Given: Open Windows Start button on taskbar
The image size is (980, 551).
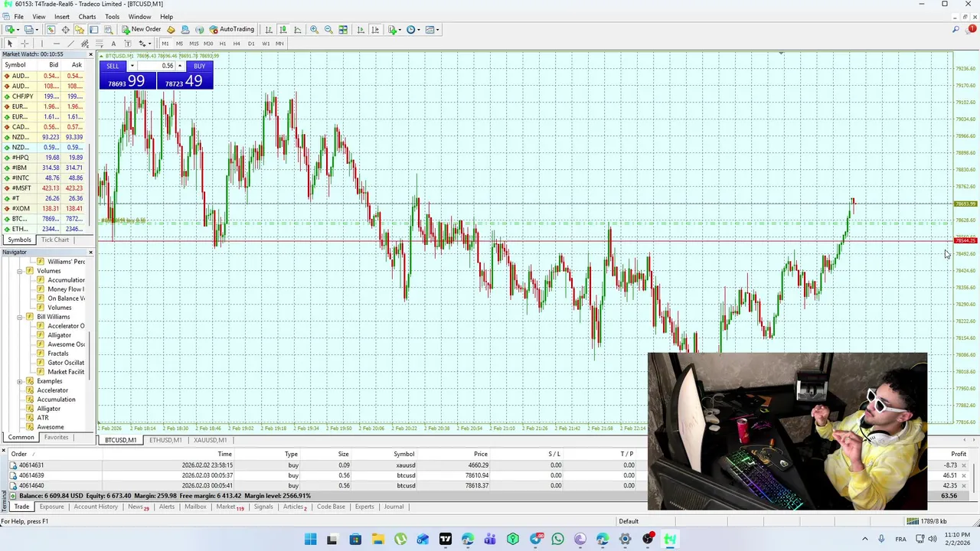Looking at the screenshot, I should [x=310, y=540].
